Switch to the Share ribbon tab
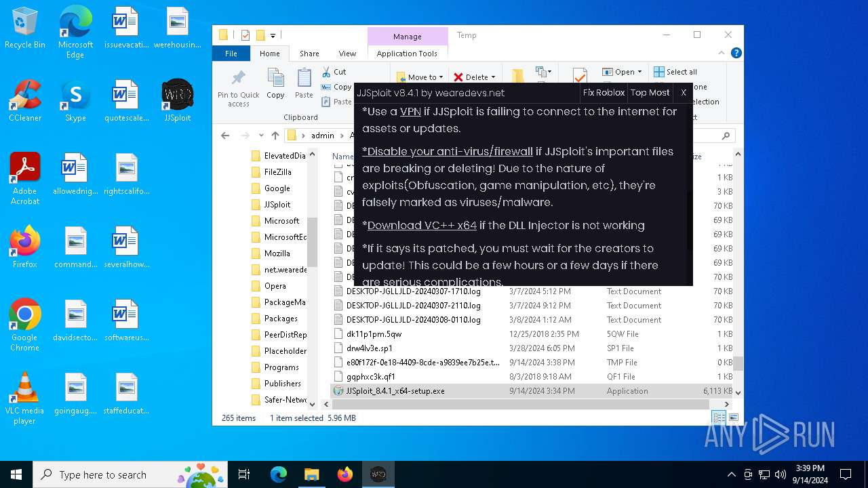The width and height of the screenshot is (868, 488). (309, 54)
